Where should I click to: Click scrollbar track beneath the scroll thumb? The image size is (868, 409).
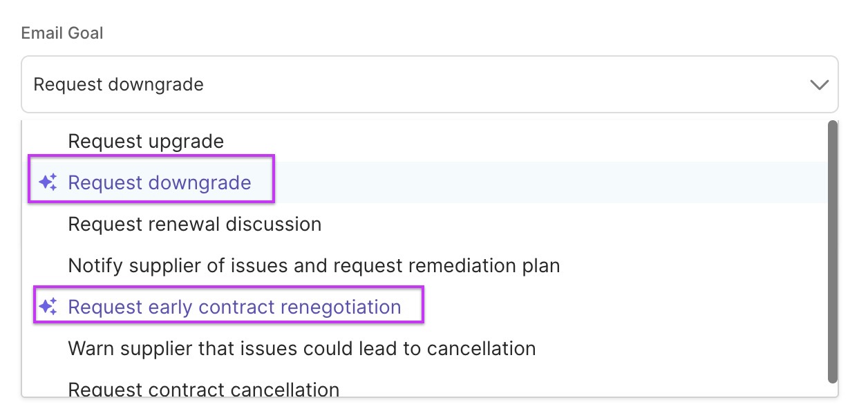[832, 389]
